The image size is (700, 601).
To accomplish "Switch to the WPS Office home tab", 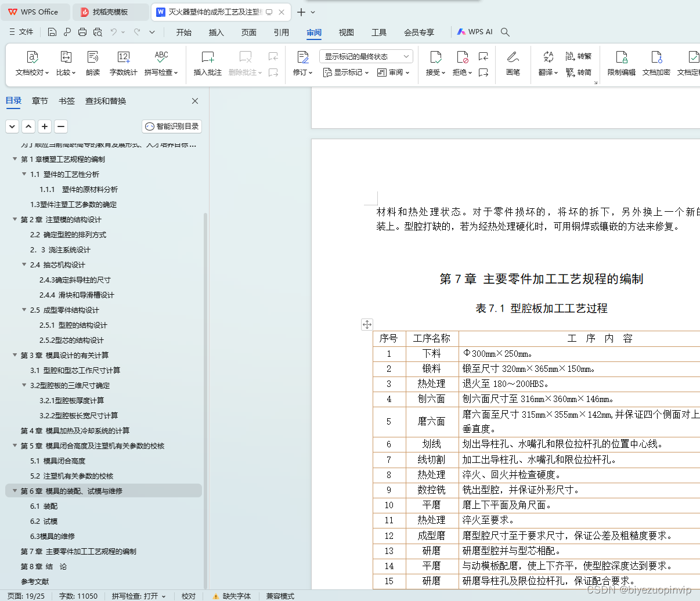I will (35, 12).
